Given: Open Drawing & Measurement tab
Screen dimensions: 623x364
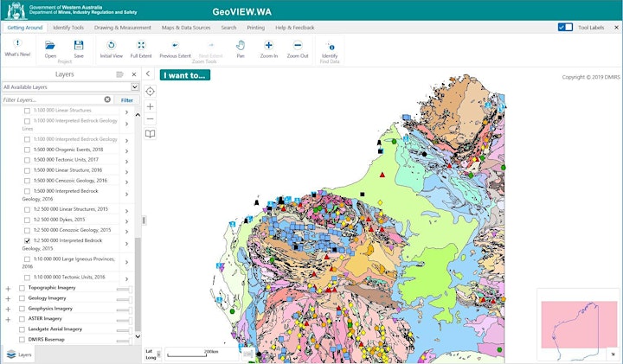Looking at the screenshot, I should coord(122,28).
